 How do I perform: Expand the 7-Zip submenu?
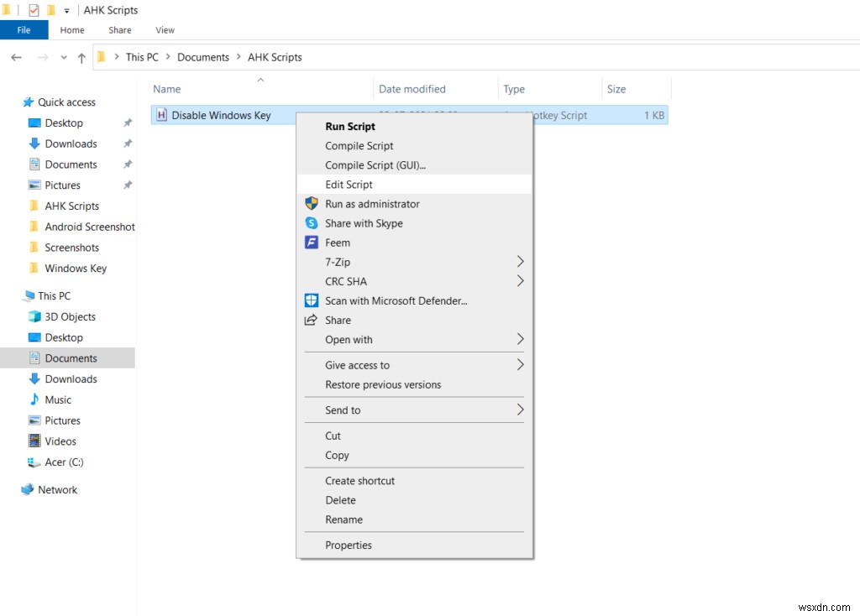click(520, 262)
